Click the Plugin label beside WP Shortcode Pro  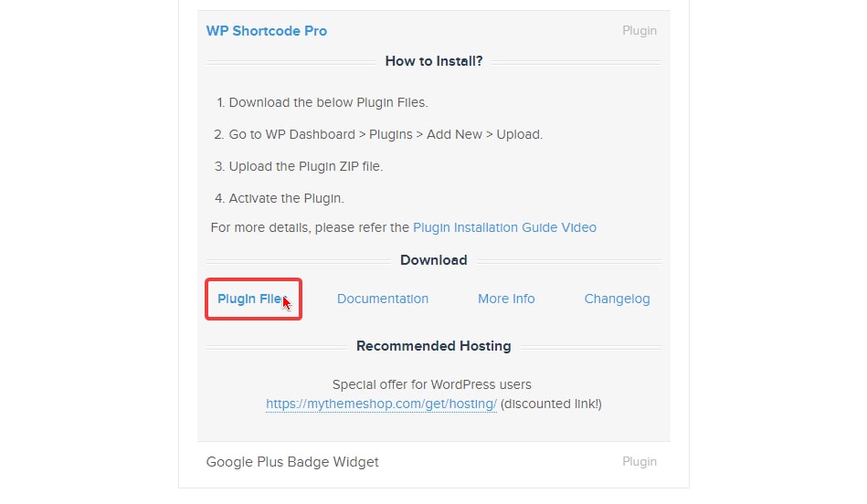[640, 30]
